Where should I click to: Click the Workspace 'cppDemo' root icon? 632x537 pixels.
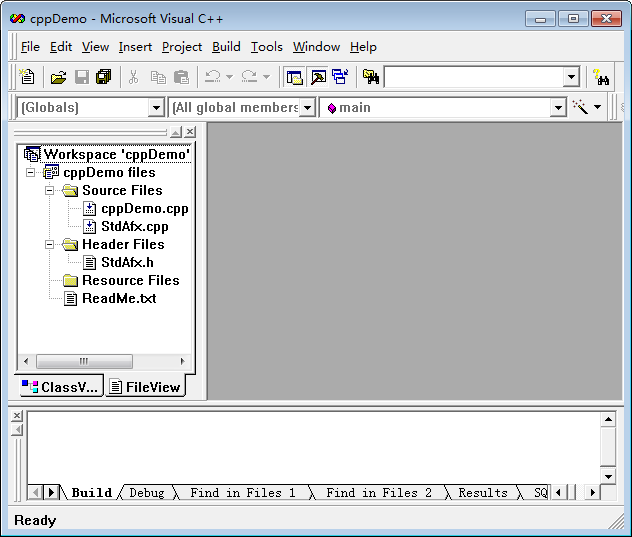[x=32, y=154]
